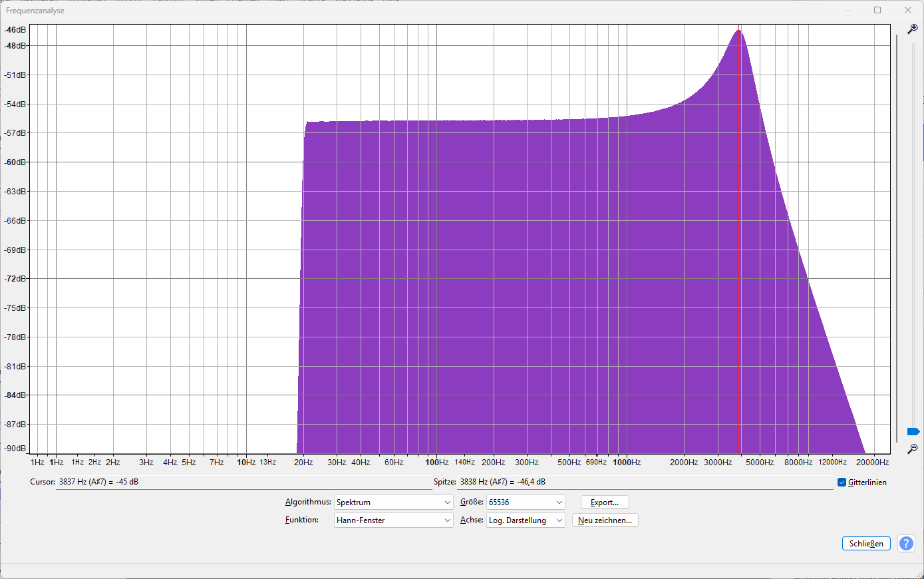
Task: Click the Export... button
Action: click(604, 502)
